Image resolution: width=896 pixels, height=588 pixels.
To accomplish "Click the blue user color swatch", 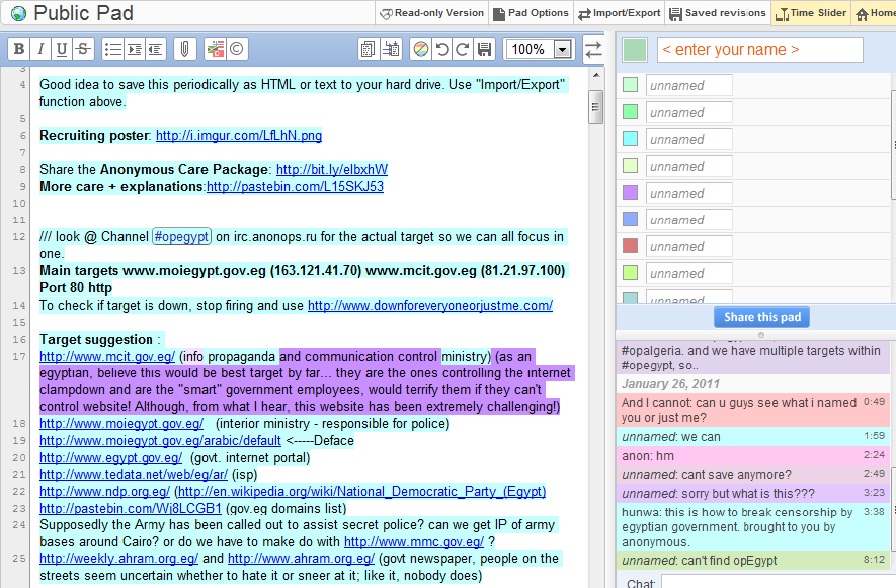I will click(x=630, y=219).
